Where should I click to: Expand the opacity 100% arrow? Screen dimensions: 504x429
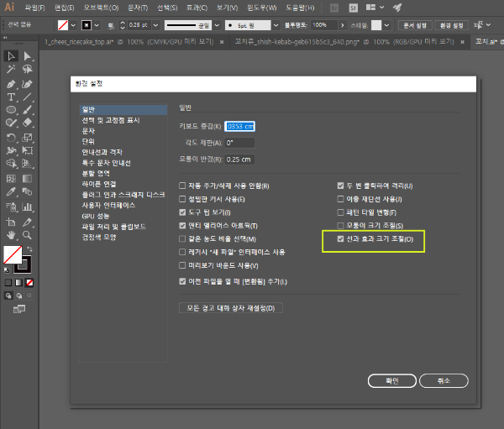(343, 25)
